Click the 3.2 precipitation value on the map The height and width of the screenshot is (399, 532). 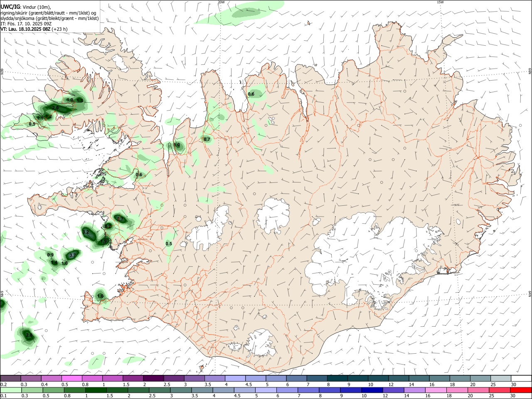pos(86,232)
